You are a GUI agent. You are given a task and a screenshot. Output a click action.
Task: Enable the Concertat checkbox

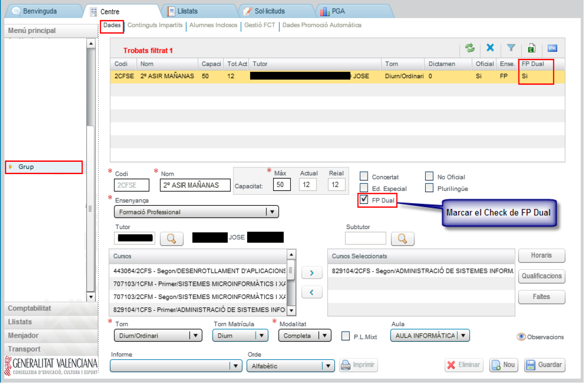364,177
